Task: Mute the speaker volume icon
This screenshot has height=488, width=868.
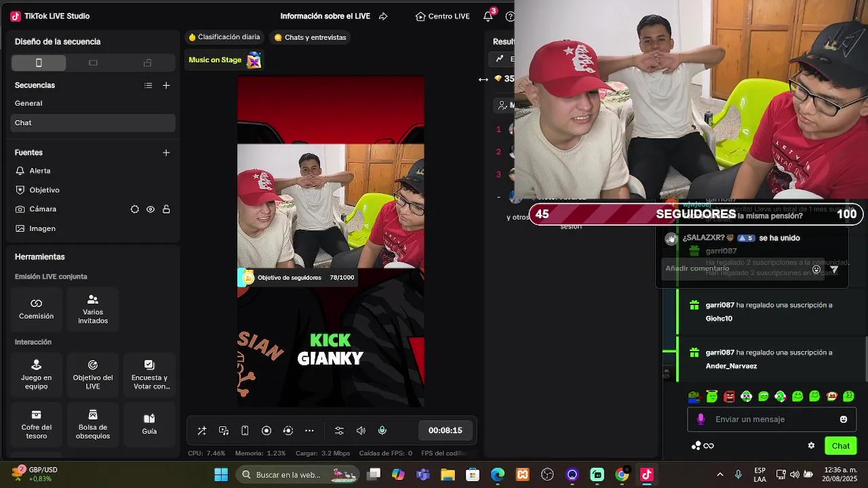Action: 361,430
